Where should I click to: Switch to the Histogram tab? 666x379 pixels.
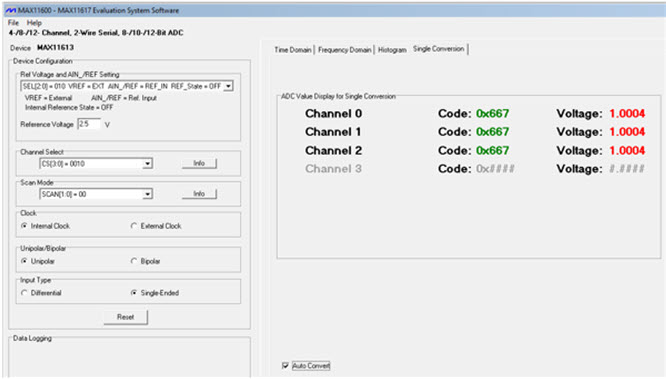[x=392, y=50]
